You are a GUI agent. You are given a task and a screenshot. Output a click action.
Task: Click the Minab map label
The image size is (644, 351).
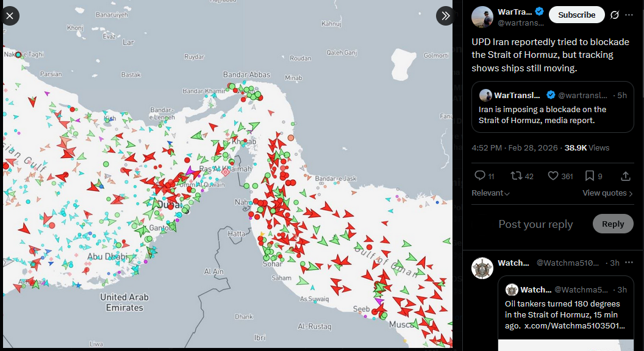point(293,77)
